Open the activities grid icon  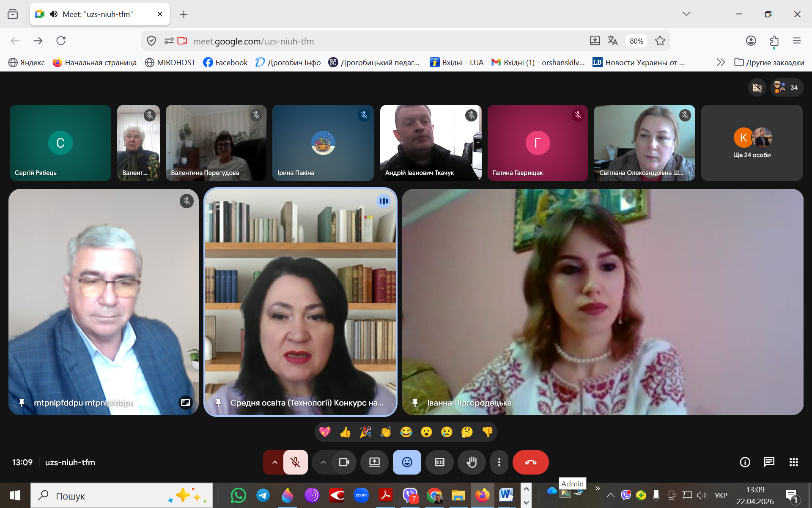[x=793, y=462]
